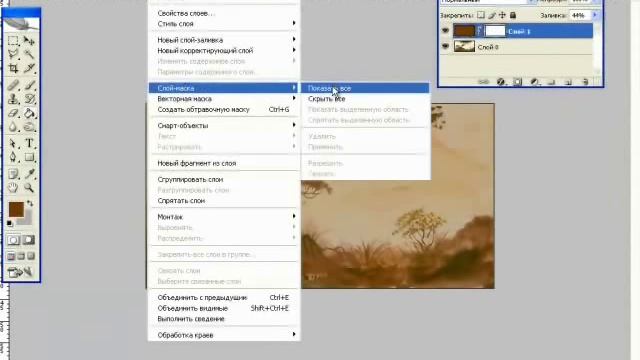Screen dimensions: 640x360
Task: Select the Move tool
Action: tap(29, 40)
